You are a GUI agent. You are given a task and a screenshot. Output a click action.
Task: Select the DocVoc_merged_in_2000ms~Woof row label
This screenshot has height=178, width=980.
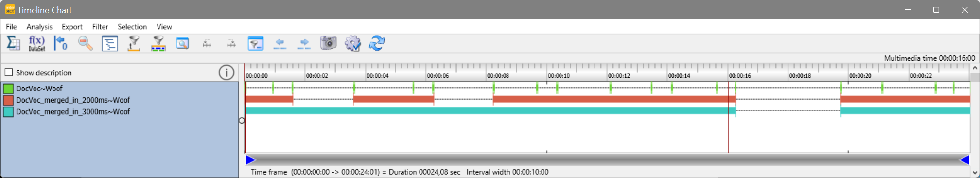point(73,100)
